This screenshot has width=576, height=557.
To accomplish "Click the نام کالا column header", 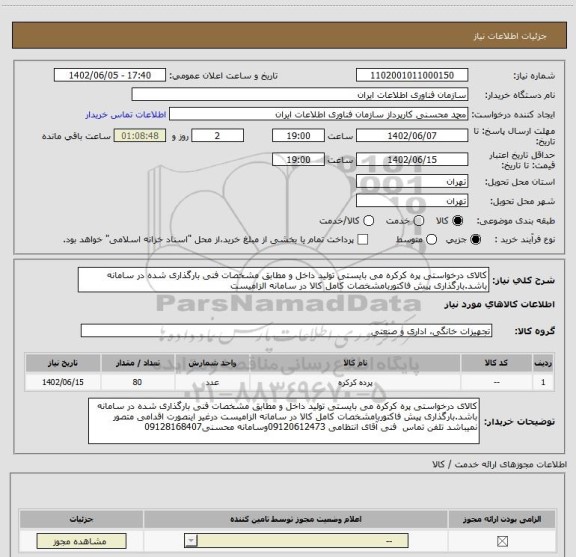I will pyautogui.click(x=355, y=363).
